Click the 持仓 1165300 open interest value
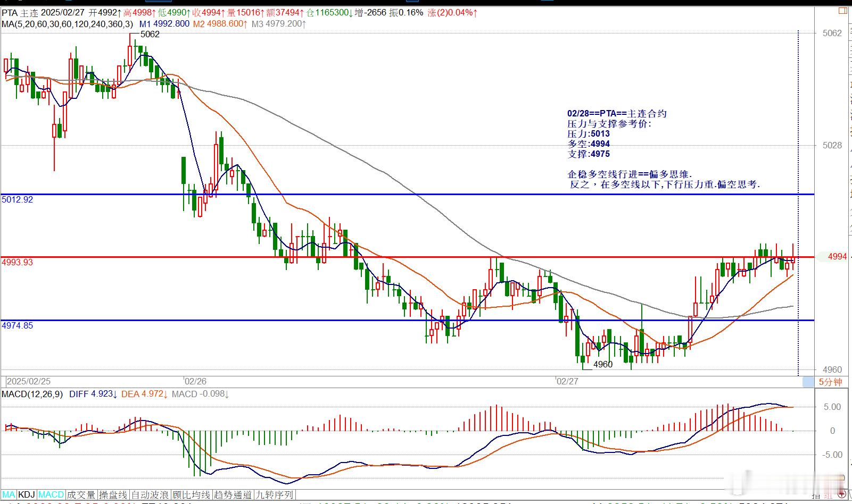Viewport: 852px width, 504px height. [329, 12]
